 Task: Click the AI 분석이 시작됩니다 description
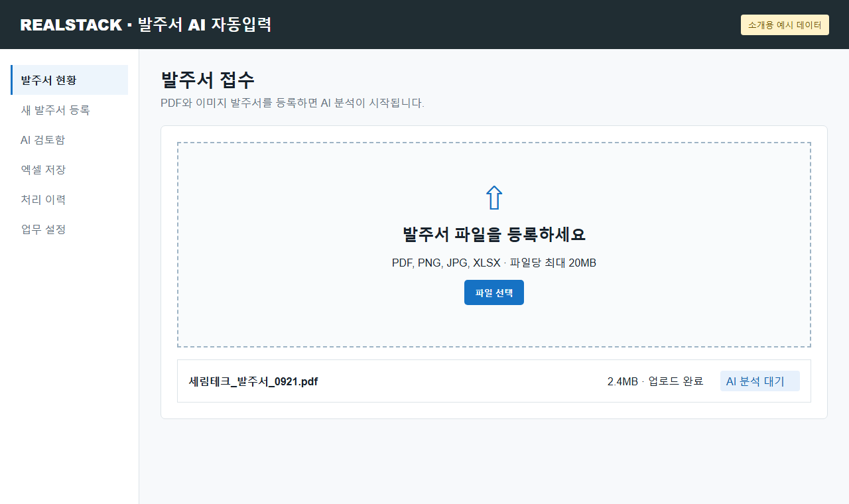pos(293,103)
